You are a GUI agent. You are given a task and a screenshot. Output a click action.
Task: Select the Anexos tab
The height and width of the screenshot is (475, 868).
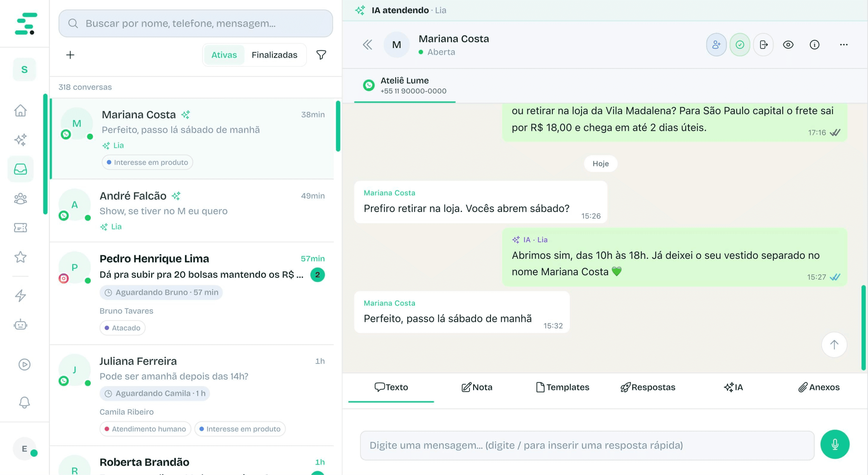819,387
